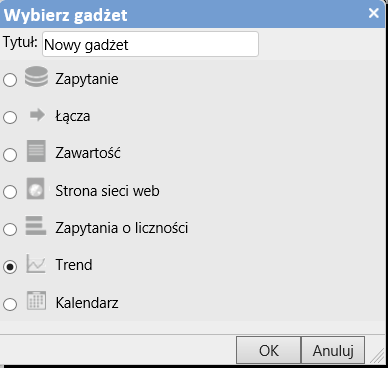388x368 pixels.
Task: Choose the Kalendarz radio button
Action: click(x=10, y=304)
